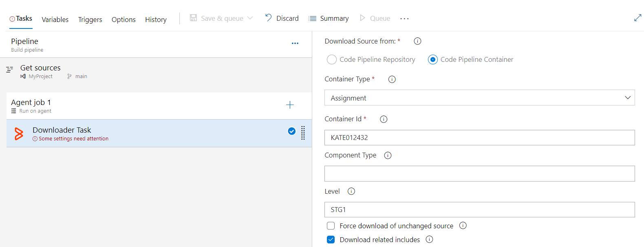This screenshot has width=644, height=247.
Task: Click the Downloader Task drag handle
Action: pyautogui.click(x=303, y=133)
